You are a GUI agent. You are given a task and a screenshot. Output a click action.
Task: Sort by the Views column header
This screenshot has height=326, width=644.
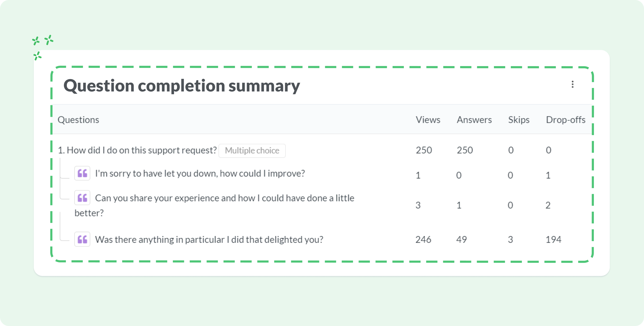[428, 120]
